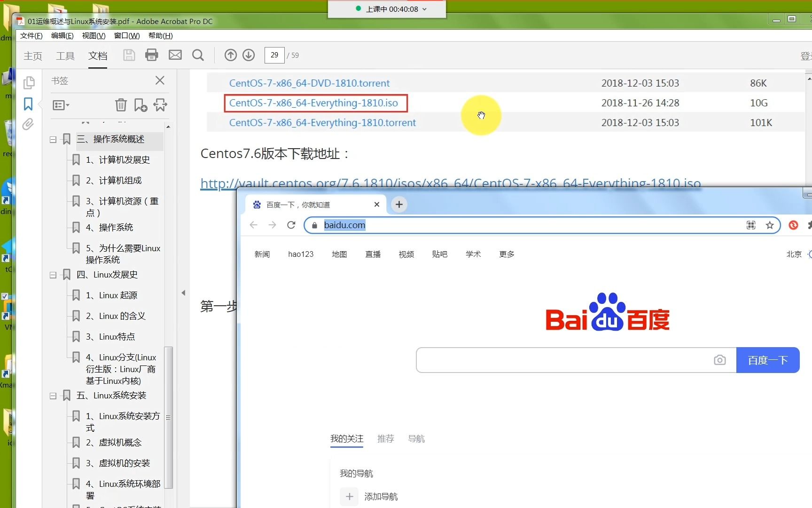Viewport: 812px width, 508px height.
Task: Expand the 上课中 recording timer dropdown
Action: click(x=425, y=9)
